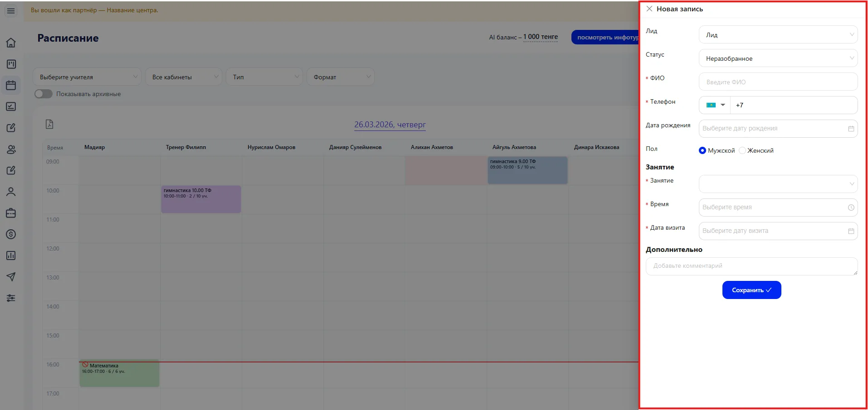Click the date link 26.03.2026, четверг
Image resolution: width=868 pixels, height=410 pixels.
click(x=390, y=125)
